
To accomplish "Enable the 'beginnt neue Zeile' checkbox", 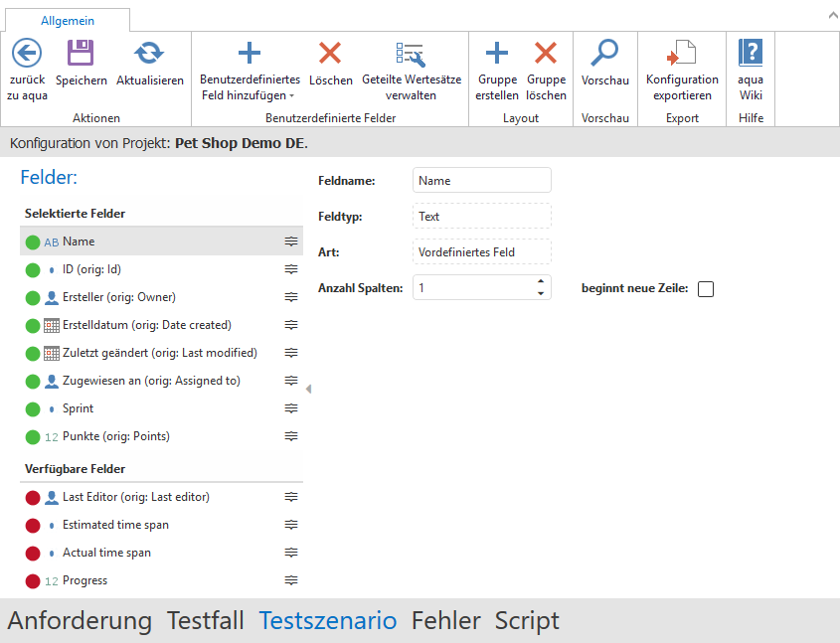I will (706, 289).
